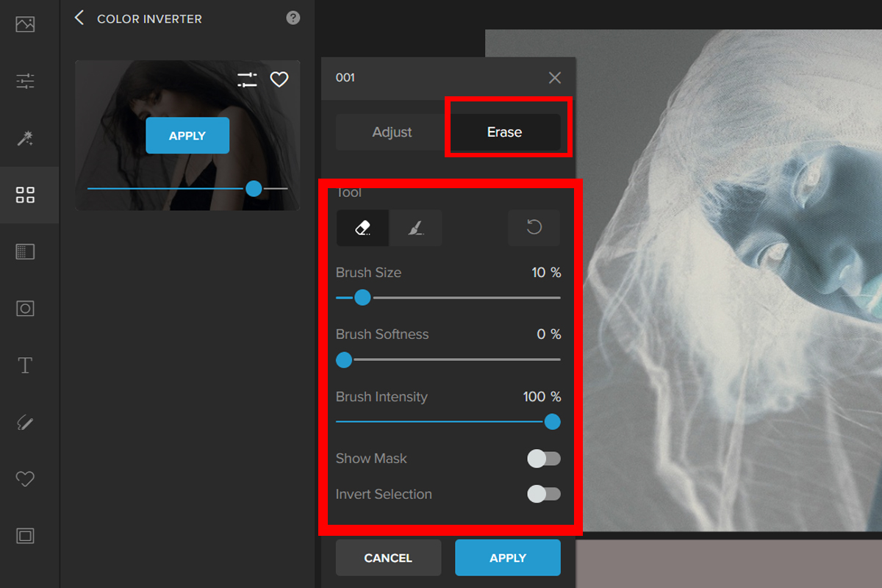
Task: Open the Edit adjustments sliders icon
Action: pos(25,81)
